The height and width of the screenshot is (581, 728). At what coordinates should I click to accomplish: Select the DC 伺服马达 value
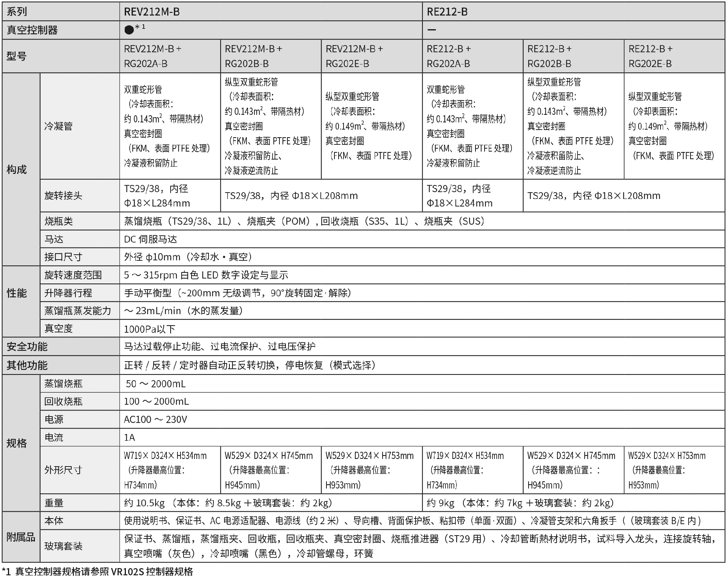click(151, 239)
